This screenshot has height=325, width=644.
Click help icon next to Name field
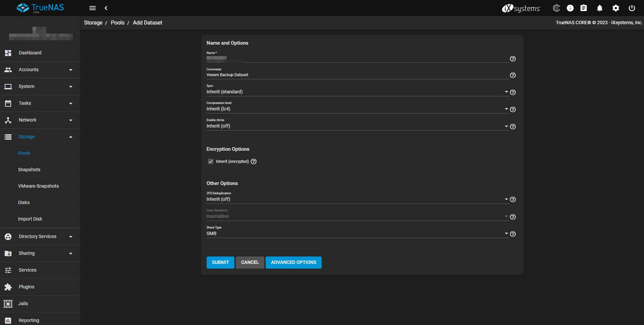[x=513, y=59]
